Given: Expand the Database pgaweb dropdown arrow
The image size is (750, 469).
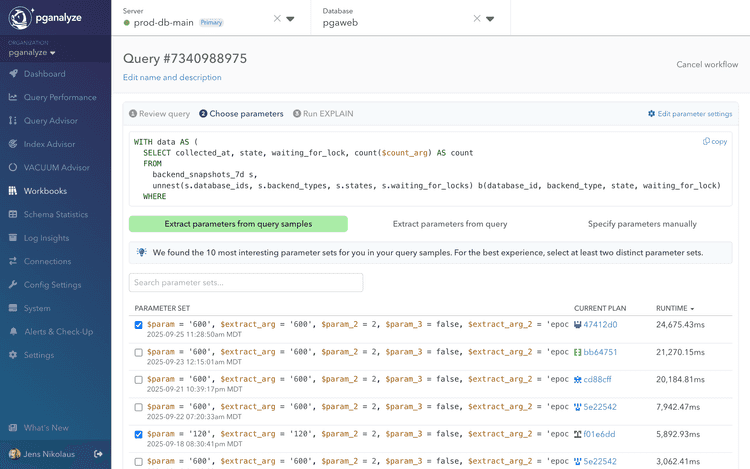Looking at the screenshot, I should (x=490, y=18).
